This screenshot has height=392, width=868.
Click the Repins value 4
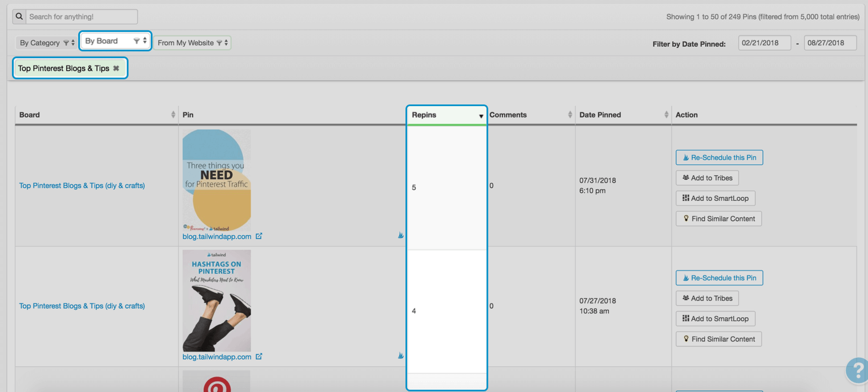pos(414,311)
